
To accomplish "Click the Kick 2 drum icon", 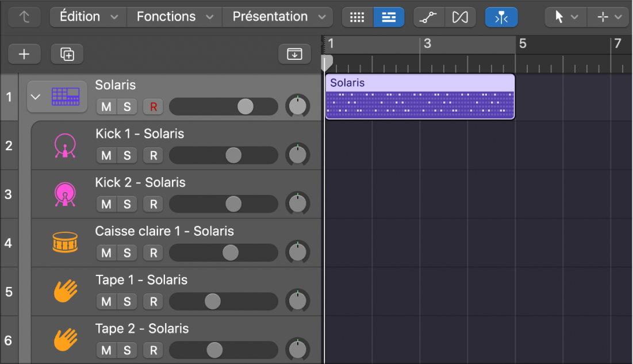I will point(66,194).
